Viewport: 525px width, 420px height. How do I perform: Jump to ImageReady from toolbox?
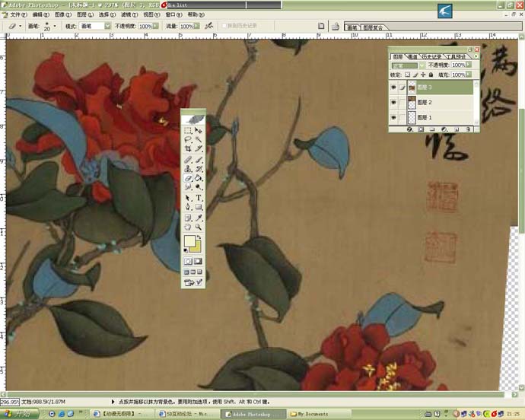193,283
